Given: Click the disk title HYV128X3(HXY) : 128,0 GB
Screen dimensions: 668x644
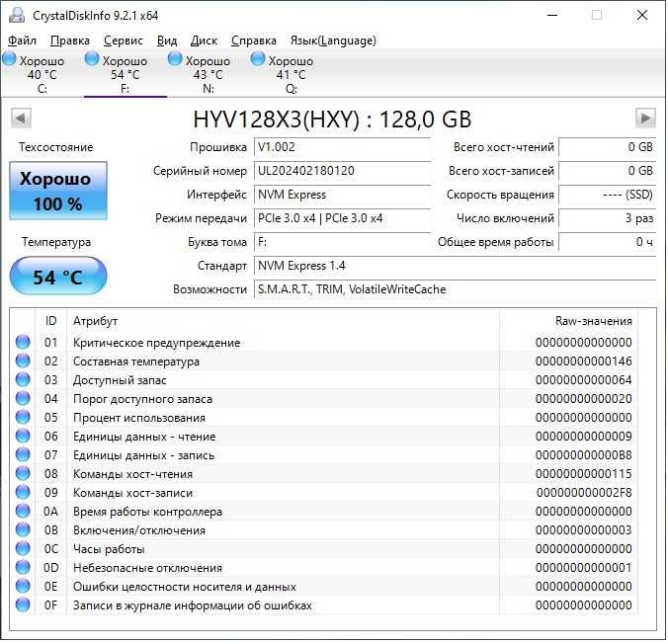Looking at the screenshot, I should click(332, 119).
